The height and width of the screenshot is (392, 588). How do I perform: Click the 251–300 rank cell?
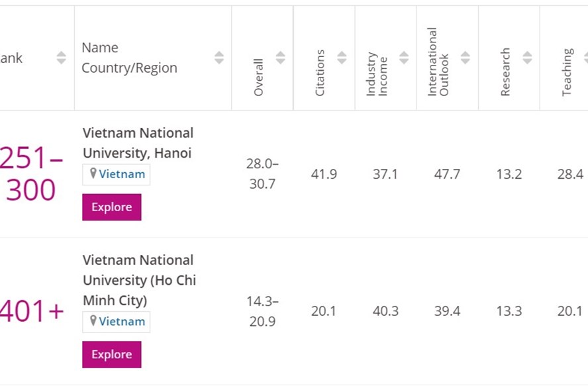30,173
